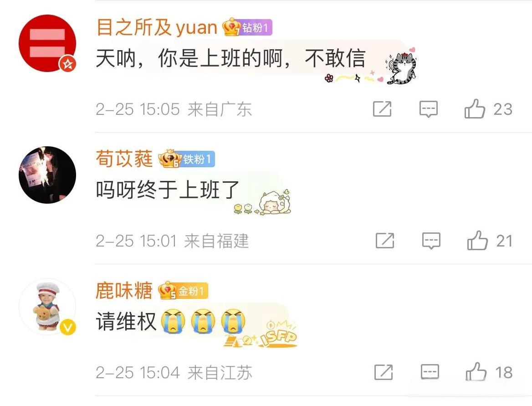Reply to 鹿味糖's '请维权' comment
The height and width of the screenshot is (406, 532).
coord(430,372)
